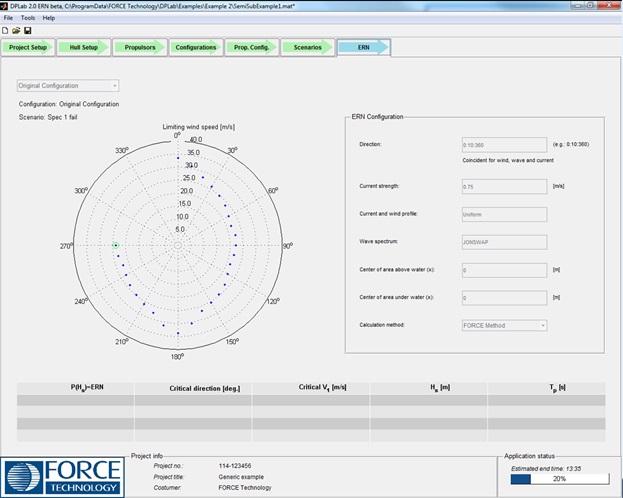Open the Tools menu

click(28, 18)
